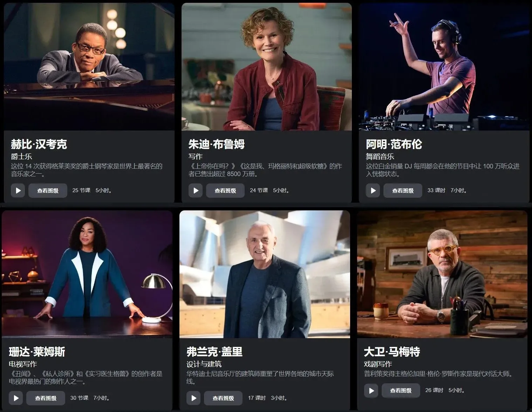
Task: Play the 大卫·马梅特 dramatic writing preview
Action: coord(371,391)
